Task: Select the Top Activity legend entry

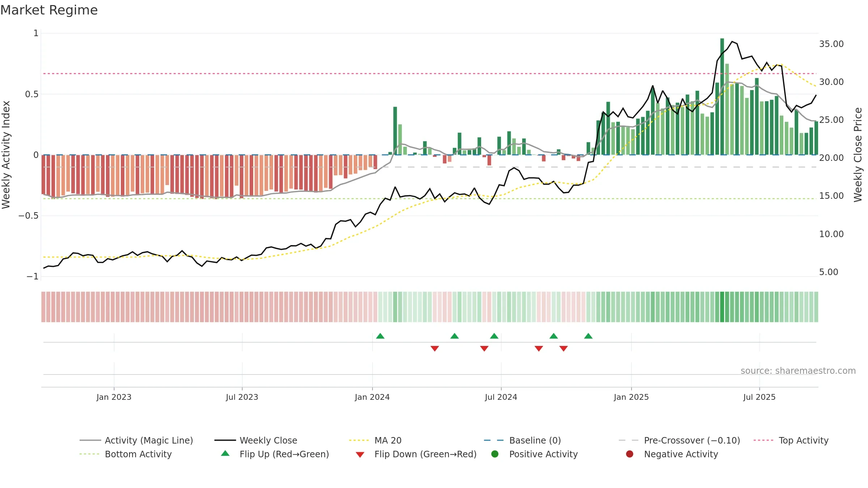Action: [791, 440]
